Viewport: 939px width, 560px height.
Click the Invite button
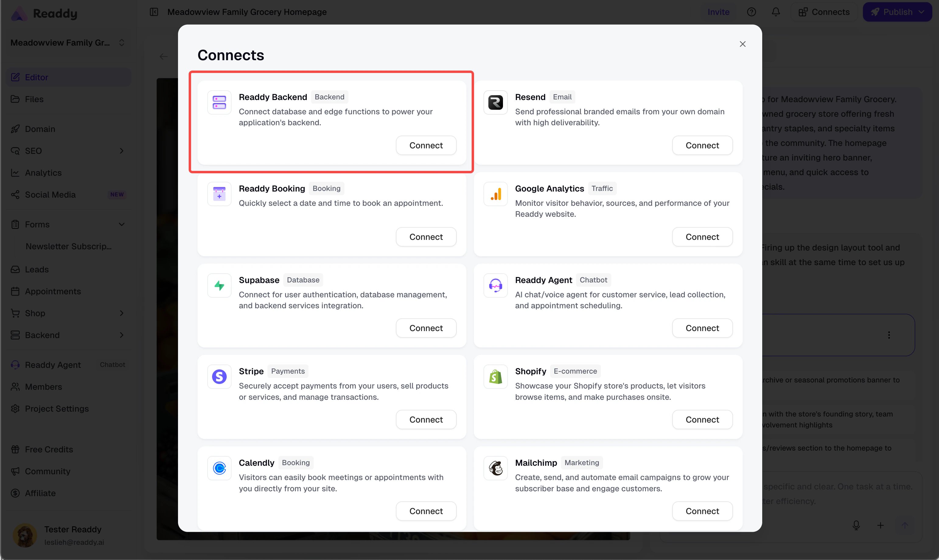(718, 12)
